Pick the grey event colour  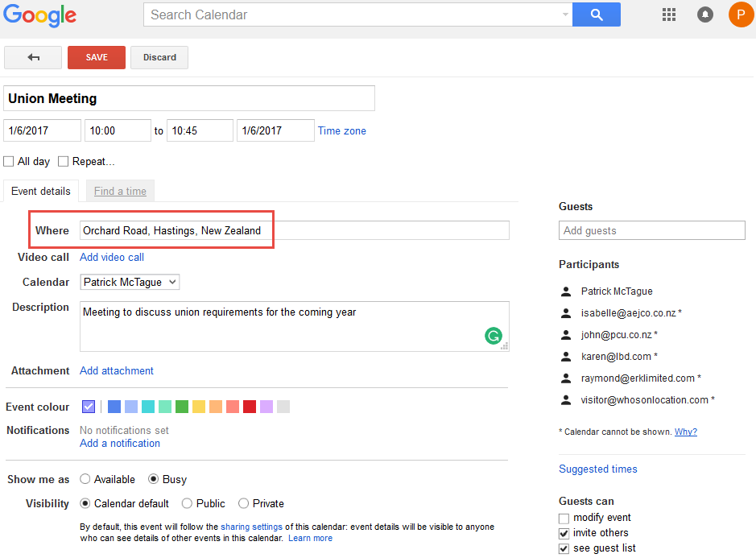tap(283, 407)
